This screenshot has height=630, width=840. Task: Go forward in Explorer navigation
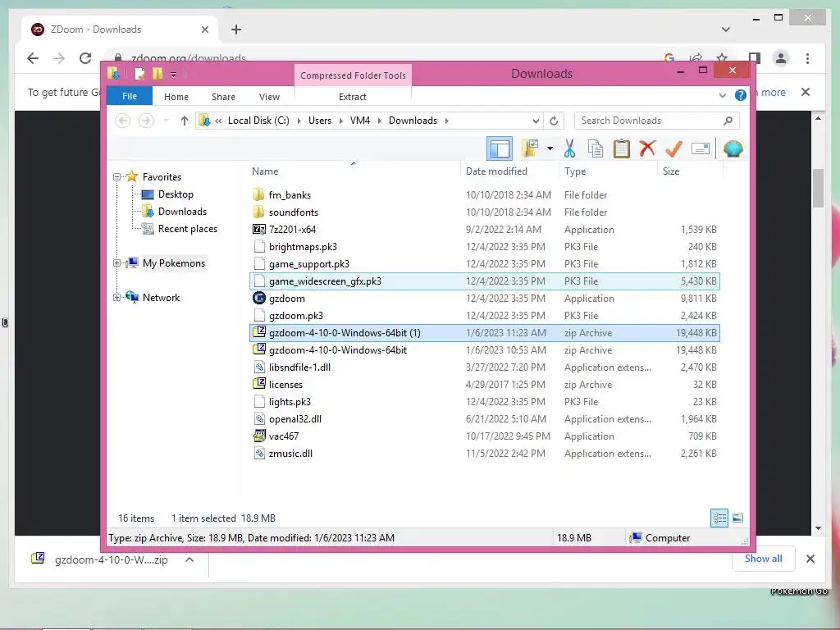pyautogui.click(x=146, y=121)
